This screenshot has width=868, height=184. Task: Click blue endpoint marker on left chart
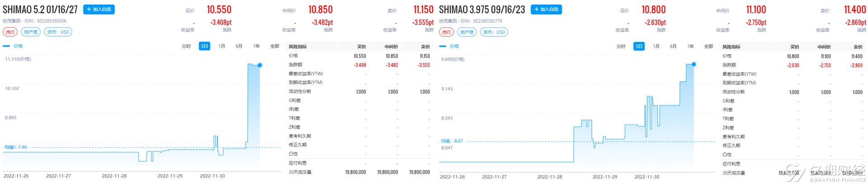(260, 65)
